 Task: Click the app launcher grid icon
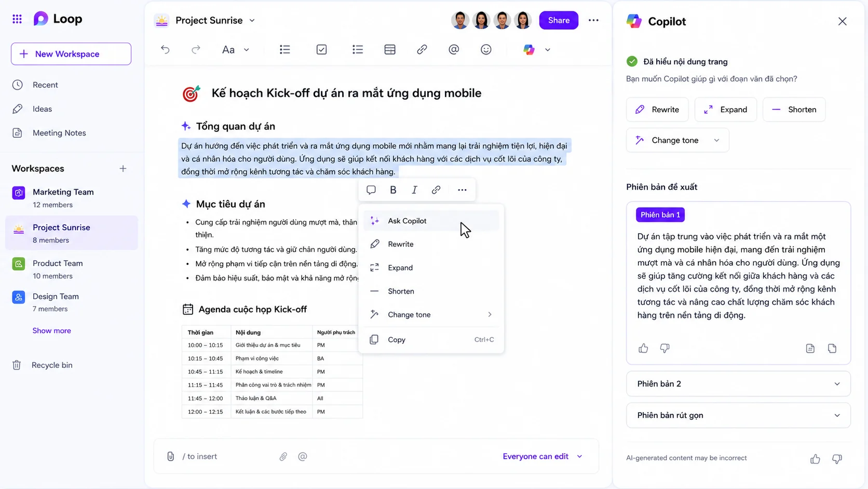[17, 19]
